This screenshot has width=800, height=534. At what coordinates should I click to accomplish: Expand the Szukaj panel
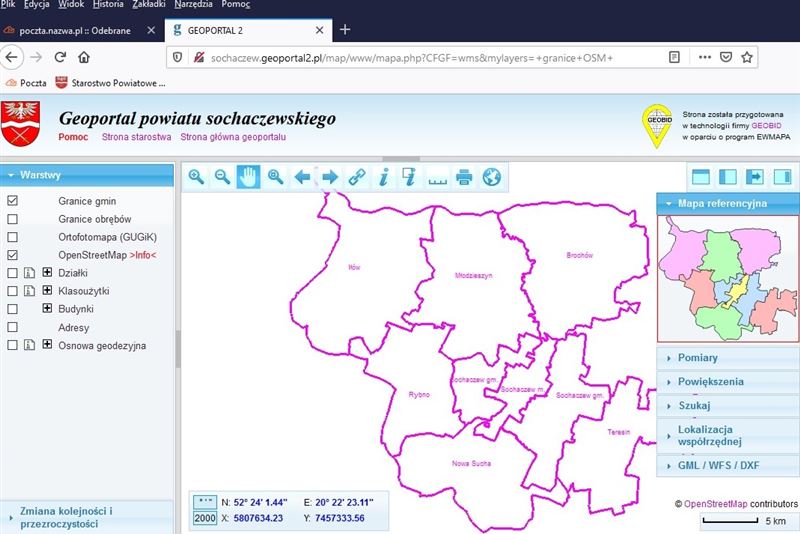[x=694, y=405]
